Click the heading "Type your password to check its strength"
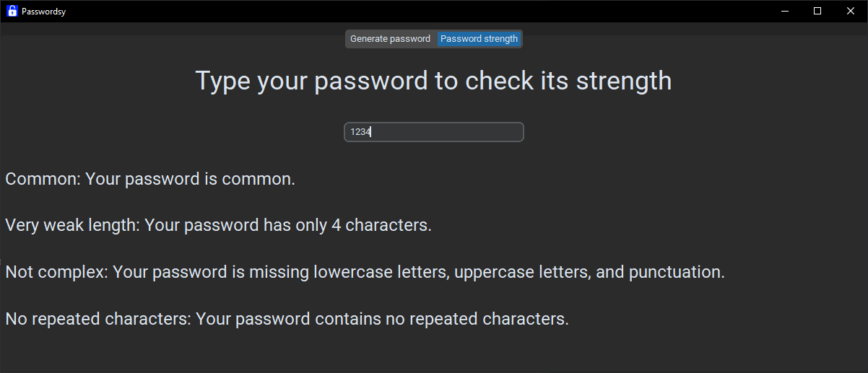This screenshot has height=373, width=868. pyautogui.click(x=433, y=80)
